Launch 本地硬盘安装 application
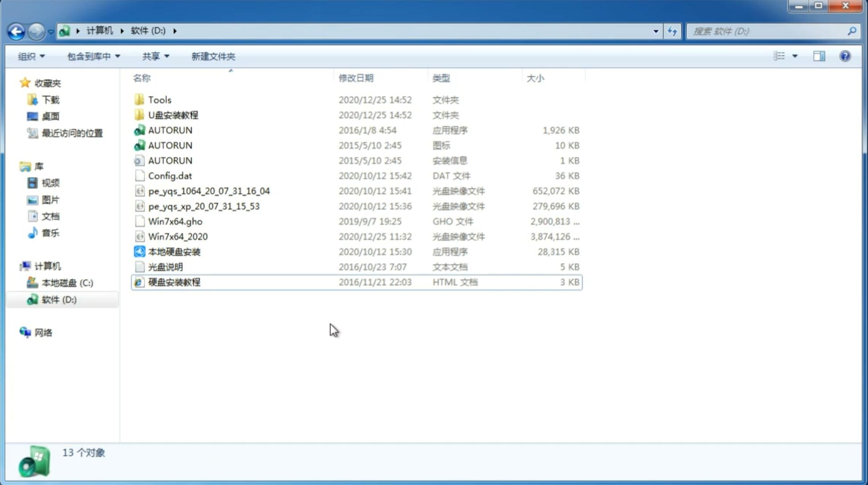Screen dimensions: 868x485 point(174,251)
